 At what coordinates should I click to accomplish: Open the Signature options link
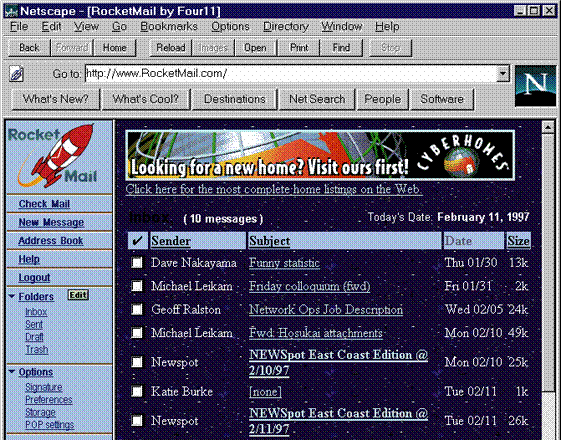[x=44, y=387]
